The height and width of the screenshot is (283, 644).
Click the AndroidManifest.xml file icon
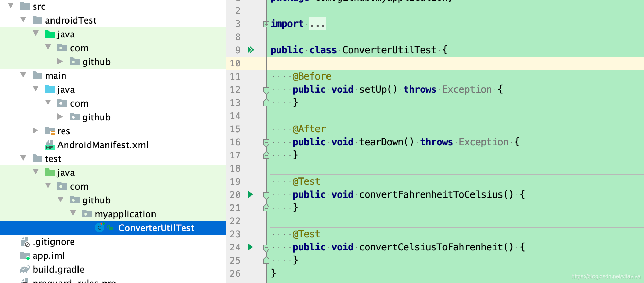pos(50,145)
